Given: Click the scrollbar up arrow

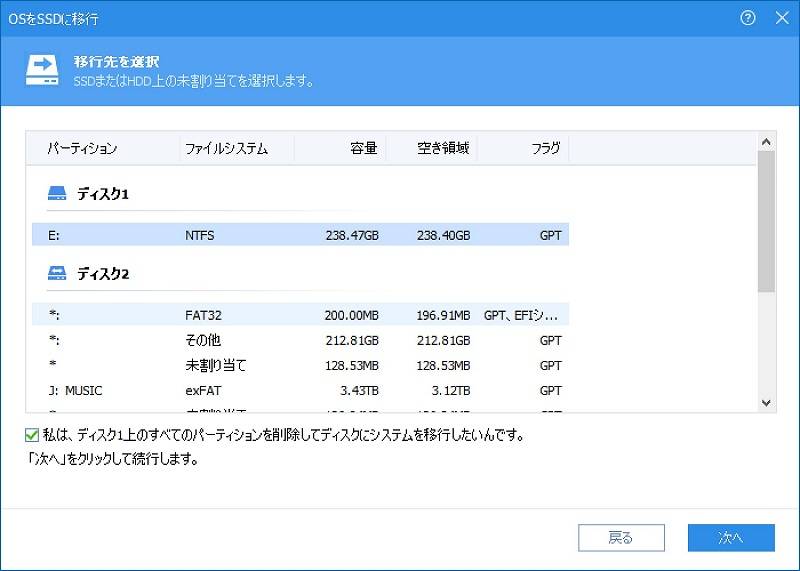Looking at the screenshot, I should tap(766, 141).
